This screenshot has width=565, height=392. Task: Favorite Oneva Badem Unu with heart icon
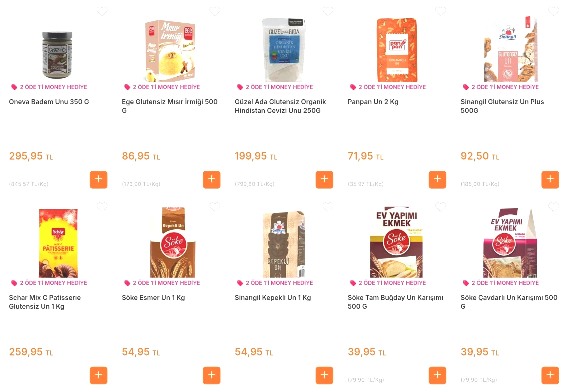(x=102, y=11)
